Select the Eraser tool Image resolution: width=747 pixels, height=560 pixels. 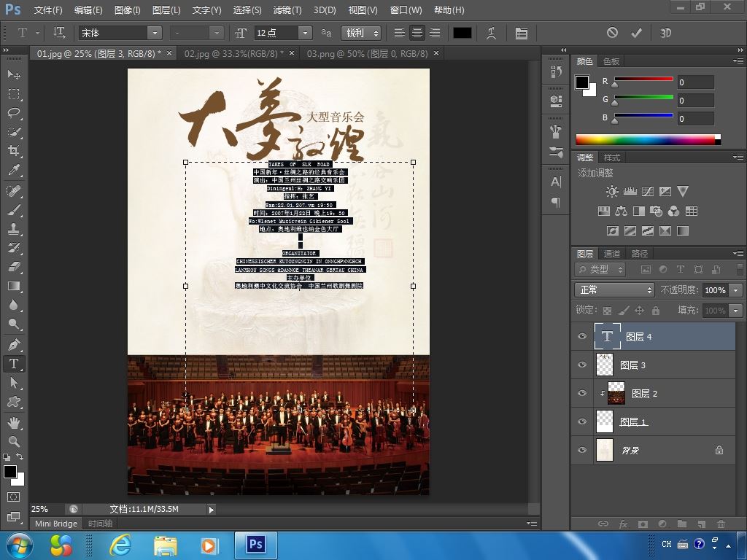pyautogui.click(x=14, y=267)
